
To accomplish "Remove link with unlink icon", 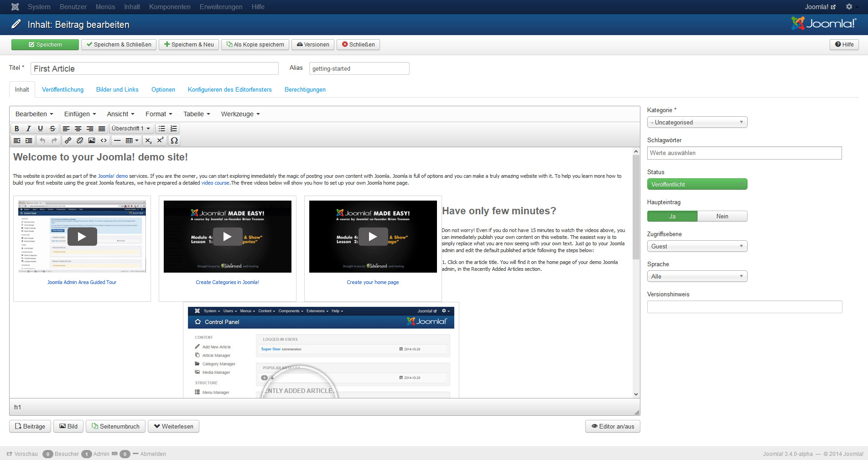I will pos(80,140).
